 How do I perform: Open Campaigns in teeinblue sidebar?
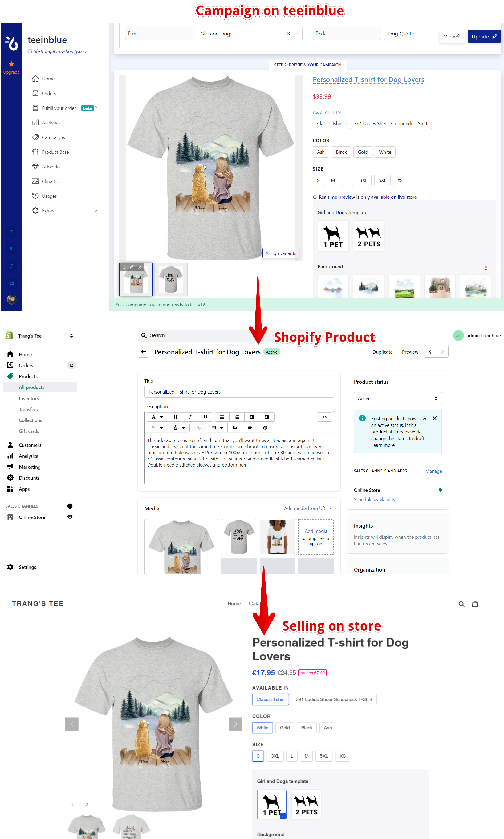(53, 137)
